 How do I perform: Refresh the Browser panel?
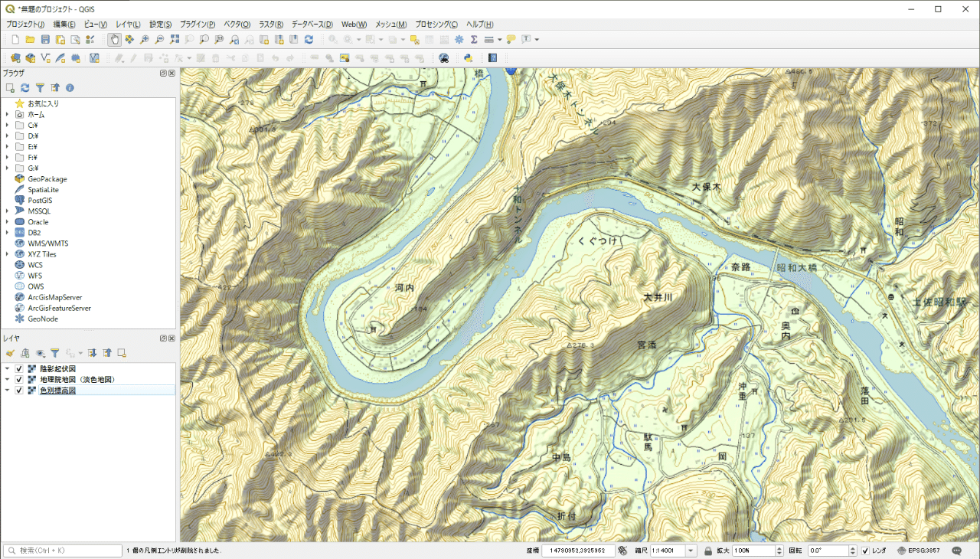[x=24, y=87]
